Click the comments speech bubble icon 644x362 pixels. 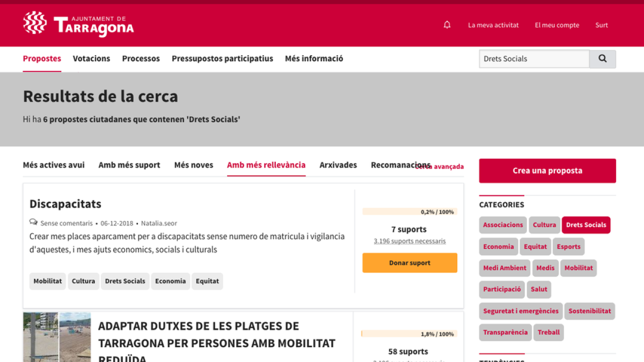[x=33, y=223]
